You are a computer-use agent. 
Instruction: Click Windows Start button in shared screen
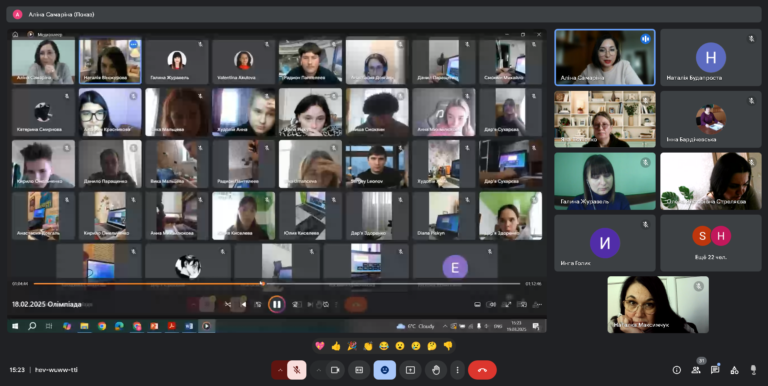(15, 326)
